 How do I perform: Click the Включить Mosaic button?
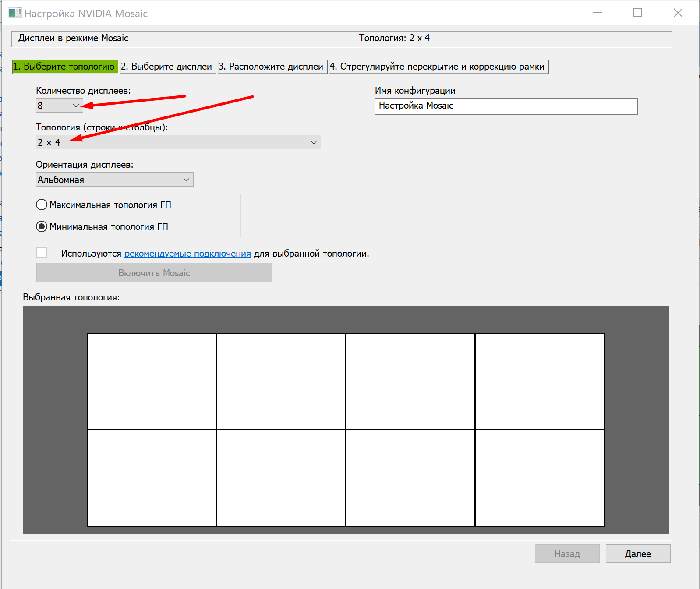154,273
